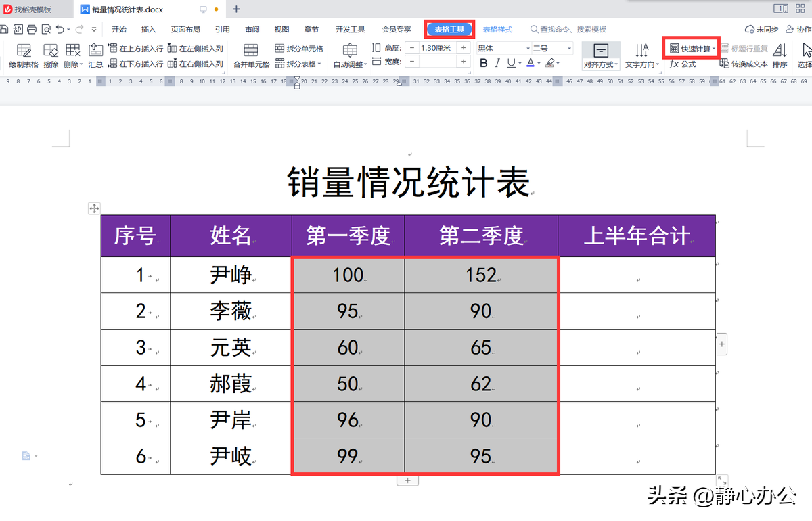Click the paste options icon at left margin
Viewport: 812px width, 521px height.
click(x=26, y=456)
